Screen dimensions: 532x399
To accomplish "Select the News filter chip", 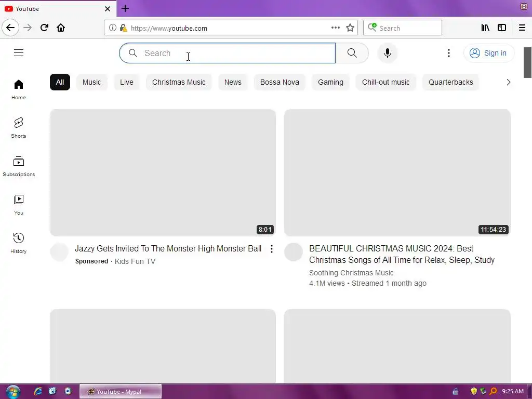I will pyautogui.click(x=233, y=82).
